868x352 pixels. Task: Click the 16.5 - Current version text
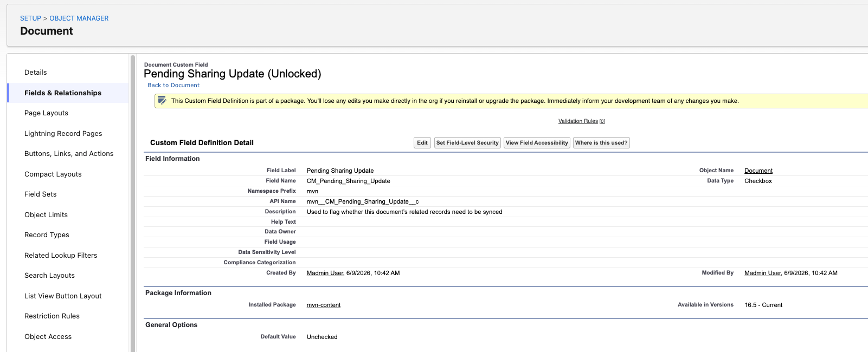pos(763,305)
